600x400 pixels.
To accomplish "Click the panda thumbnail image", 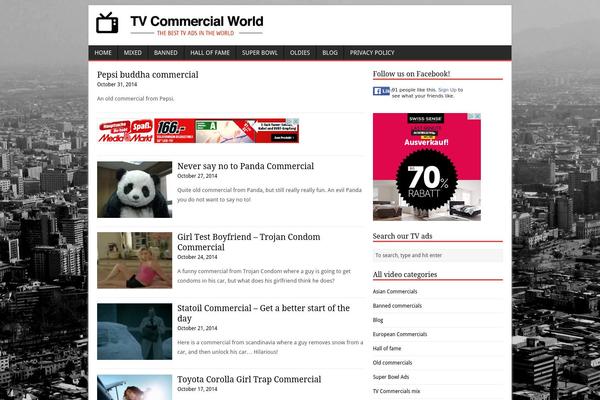I will click(x=134, y=189).
